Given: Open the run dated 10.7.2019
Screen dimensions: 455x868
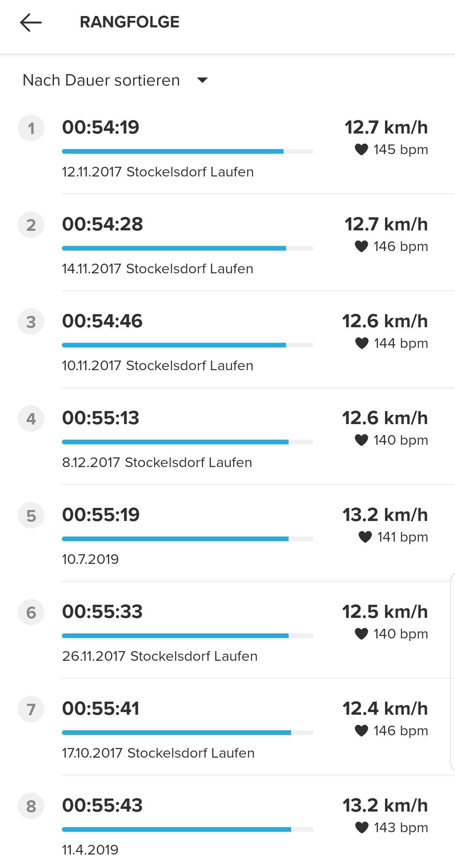Looking at the screenshot, I should (90, 559).
